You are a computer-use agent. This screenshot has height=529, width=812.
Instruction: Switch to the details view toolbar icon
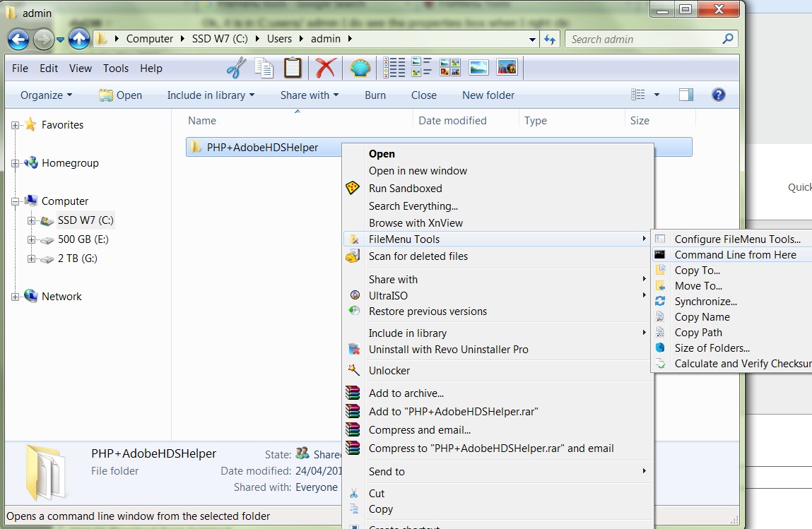pyautogui.click(x=421, y=67)
